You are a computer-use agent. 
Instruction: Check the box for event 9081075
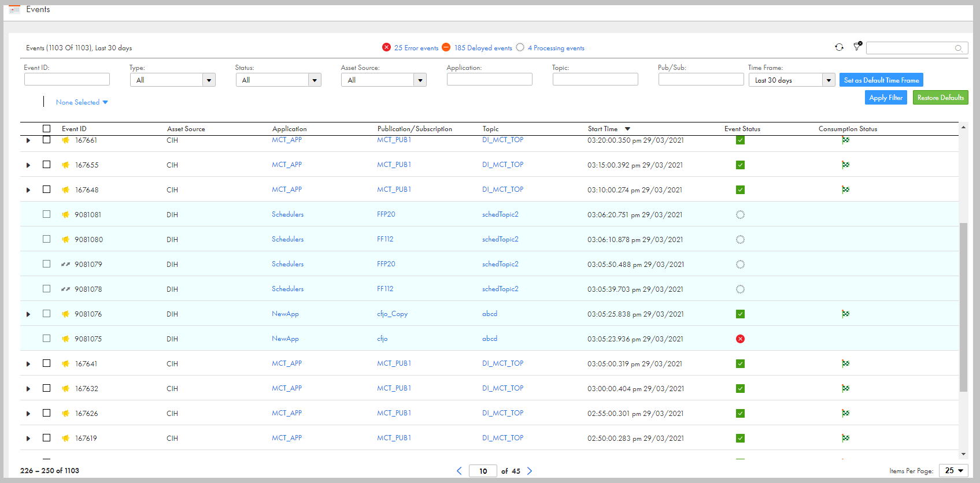tap(47, 338)
